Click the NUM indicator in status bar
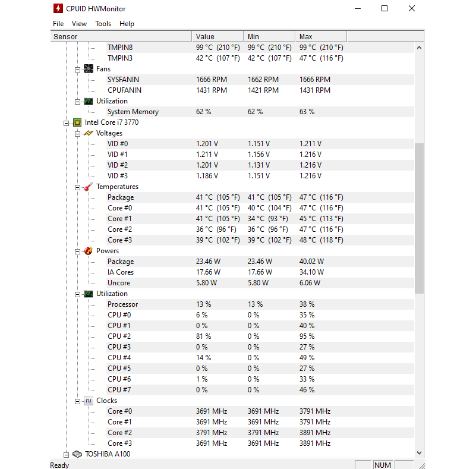 click(x=383, y=465)
